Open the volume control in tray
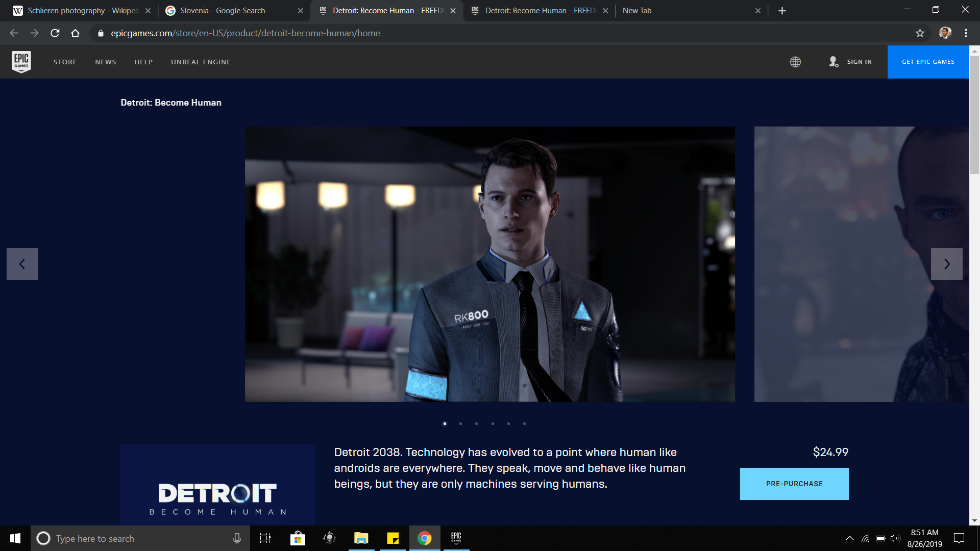This screenshot has height=551, width=980. tap(895, 538)
